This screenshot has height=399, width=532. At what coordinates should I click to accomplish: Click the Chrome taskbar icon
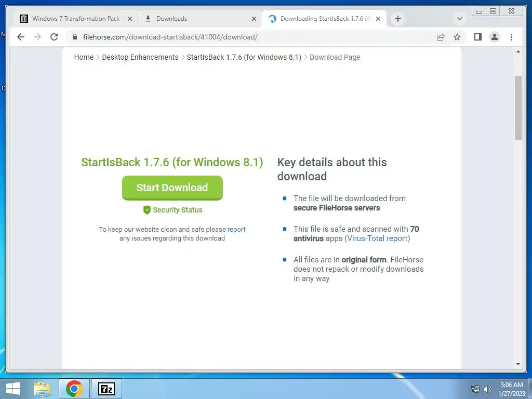74,389
